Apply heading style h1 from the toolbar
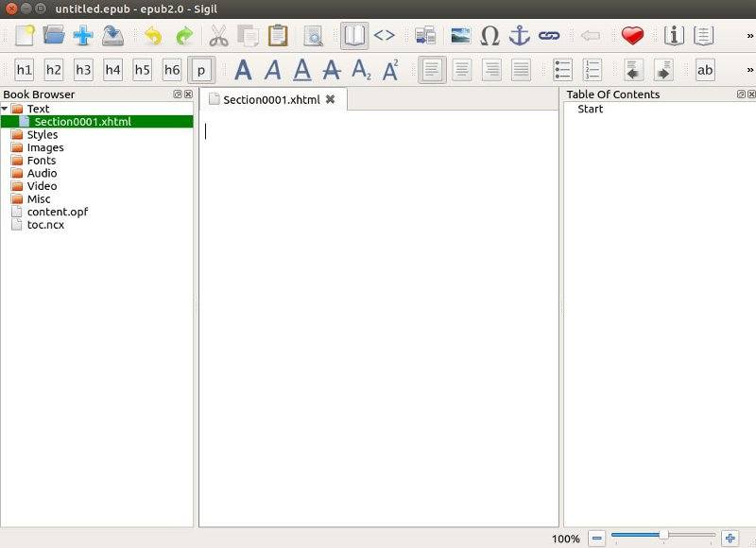 (x=26, y=69)
